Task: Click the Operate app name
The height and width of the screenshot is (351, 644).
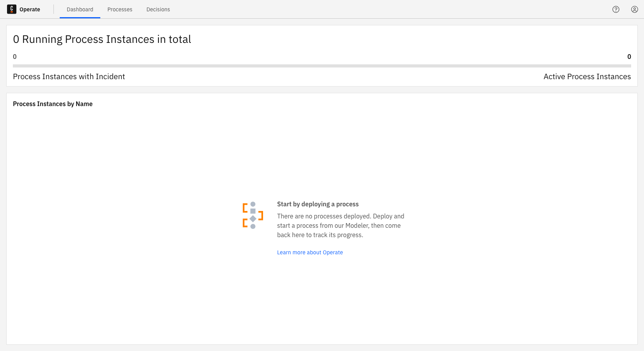Action: (30, 9)
